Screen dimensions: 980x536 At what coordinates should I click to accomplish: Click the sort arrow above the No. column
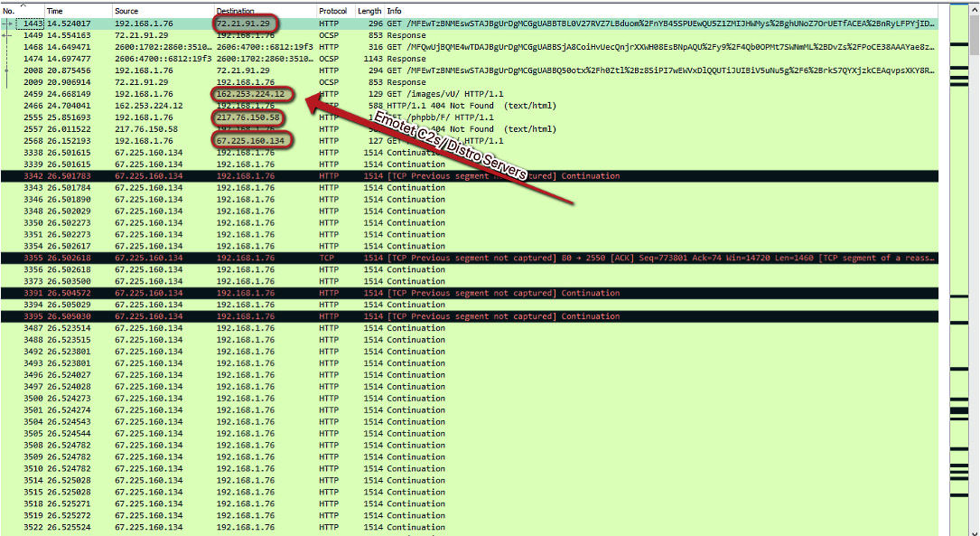(23, 5)
